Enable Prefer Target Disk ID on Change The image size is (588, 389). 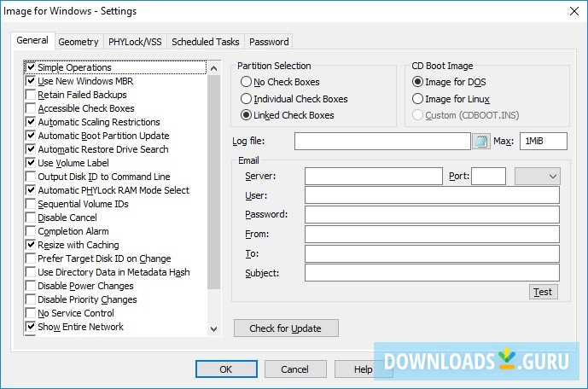[31, 258]
